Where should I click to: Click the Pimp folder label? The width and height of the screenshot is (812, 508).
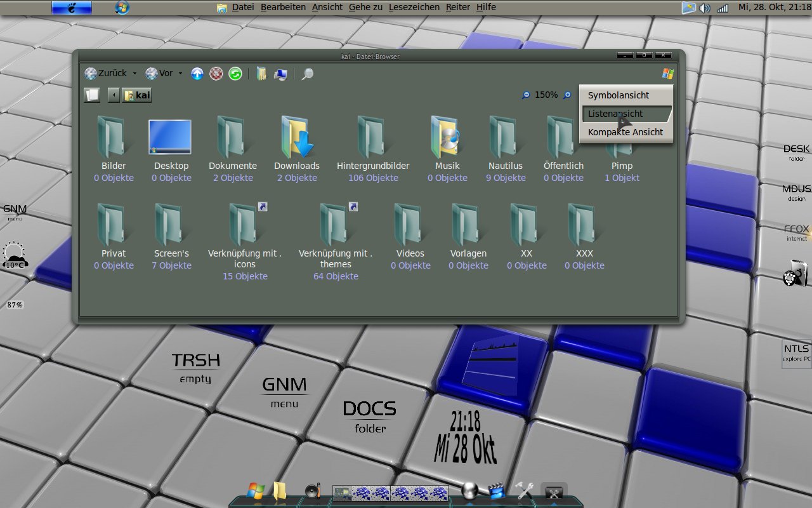tap(622, 166)
